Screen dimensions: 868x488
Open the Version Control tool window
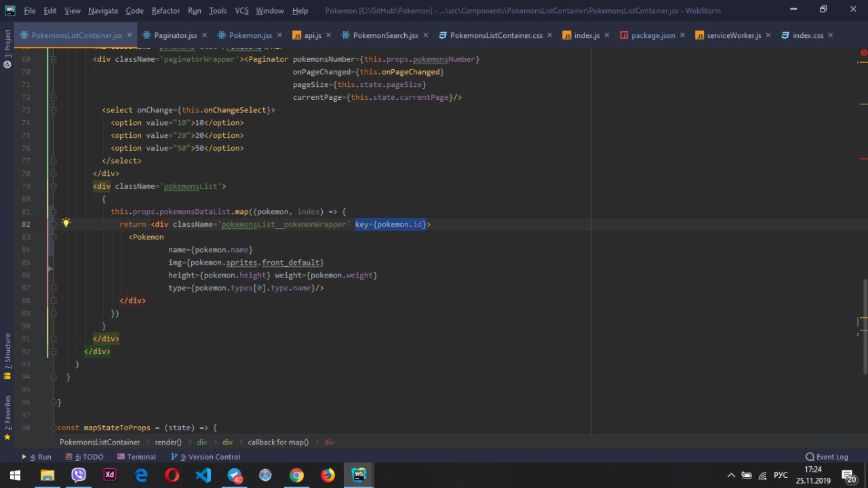pos(209,457)
